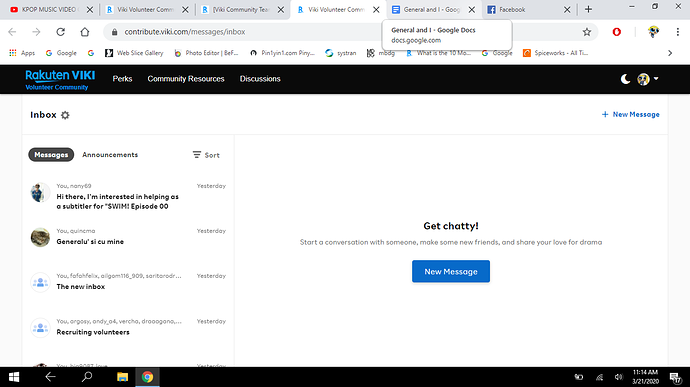
Task: Open the Windows Start menu
Action: pyautogui.click(x=14, y=377)
